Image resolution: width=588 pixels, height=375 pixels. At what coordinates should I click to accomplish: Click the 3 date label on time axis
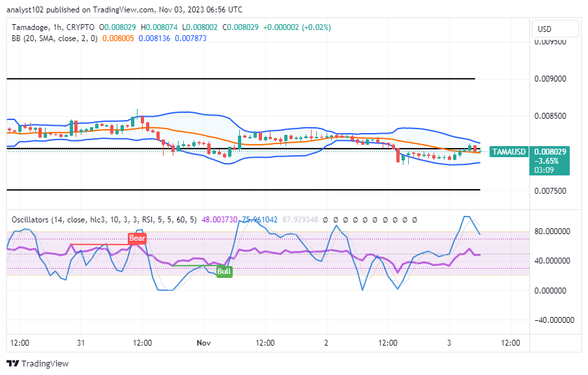click(449, 343)
